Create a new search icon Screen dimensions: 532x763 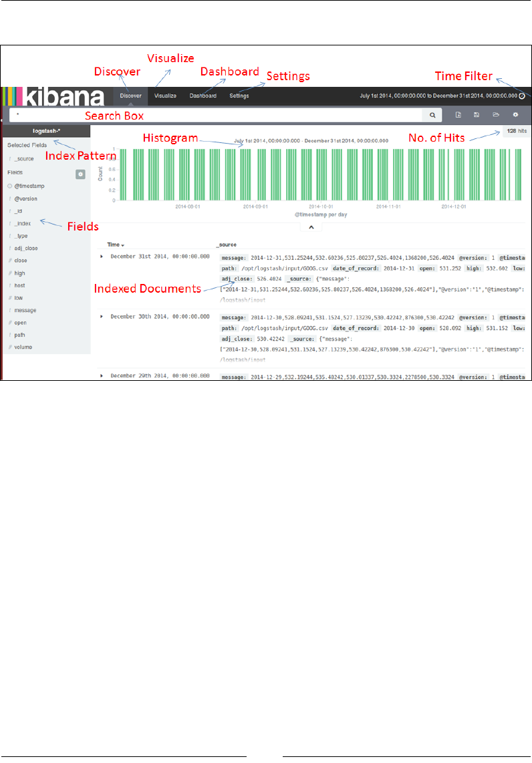click(458, 115)
